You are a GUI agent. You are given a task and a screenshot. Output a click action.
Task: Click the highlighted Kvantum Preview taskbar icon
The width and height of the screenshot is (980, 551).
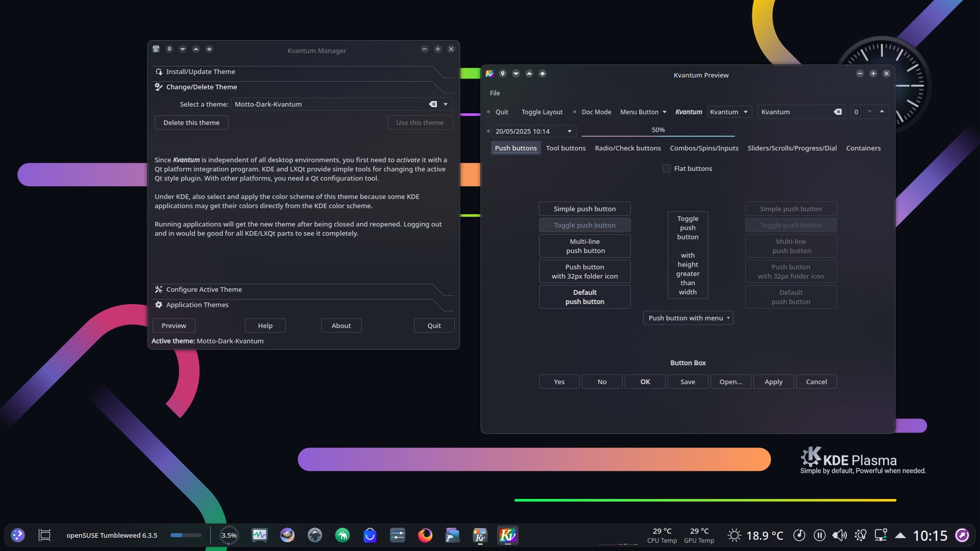508,535
